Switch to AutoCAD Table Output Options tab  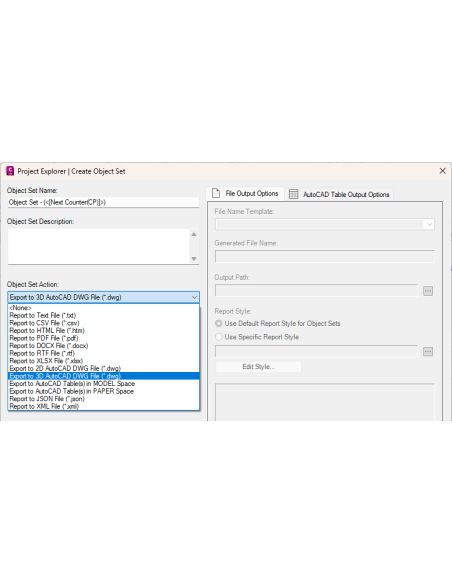click(340, 194)
